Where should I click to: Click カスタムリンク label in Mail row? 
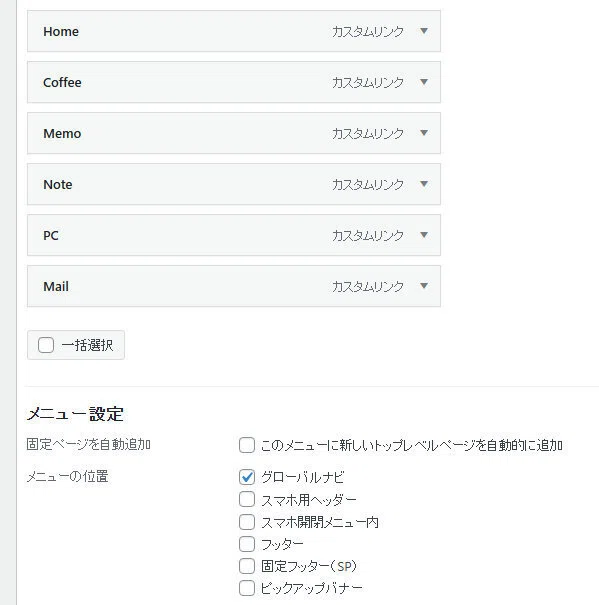coord(368,286)
